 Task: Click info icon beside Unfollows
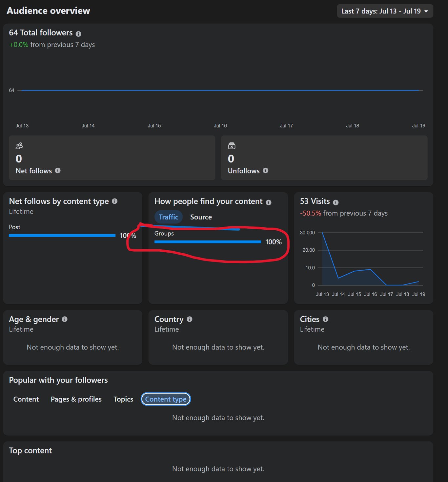tap(266, 171)
